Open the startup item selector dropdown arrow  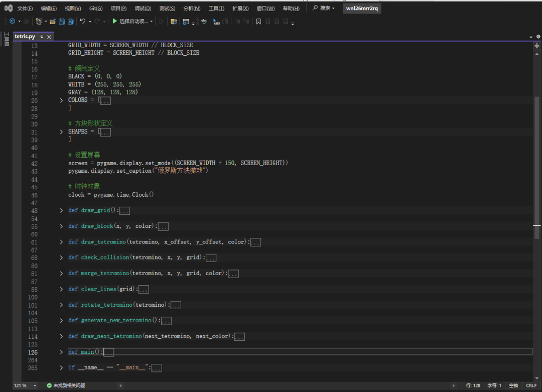tap(152, 22)
